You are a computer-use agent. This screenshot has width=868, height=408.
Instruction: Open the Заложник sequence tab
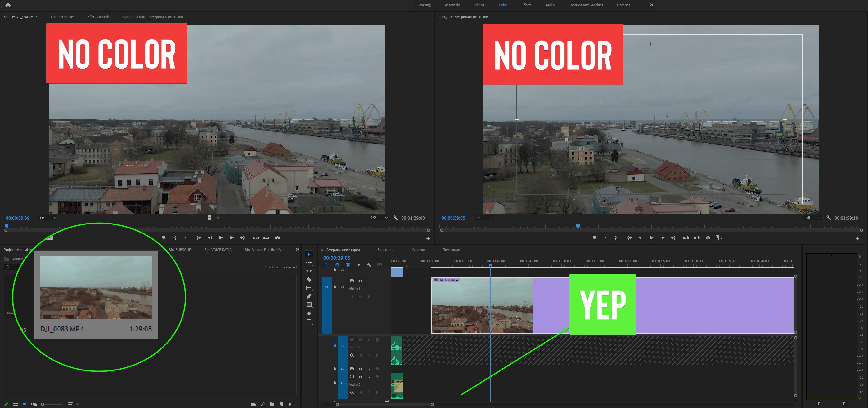click(x=385, y=250)
